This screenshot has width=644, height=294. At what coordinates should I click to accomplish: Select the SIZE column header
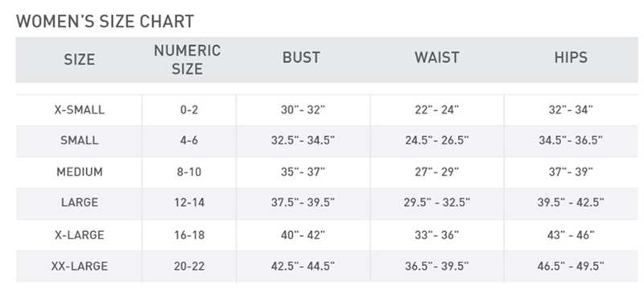point(79,60)
